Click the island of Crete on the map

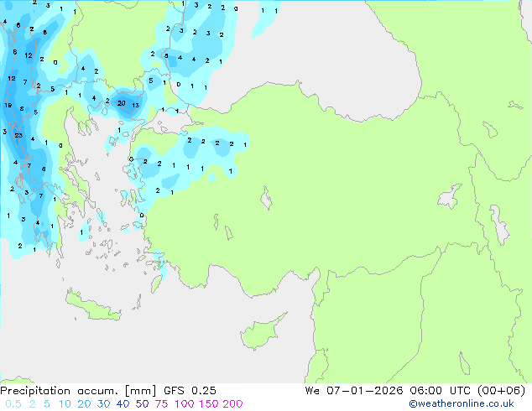[x=92, y=306]
